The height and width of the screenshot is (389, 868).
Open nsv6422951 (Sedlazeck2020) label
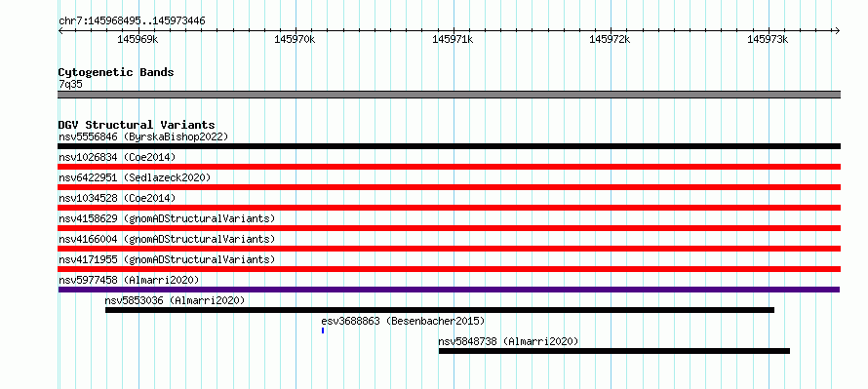pos(135,177)
